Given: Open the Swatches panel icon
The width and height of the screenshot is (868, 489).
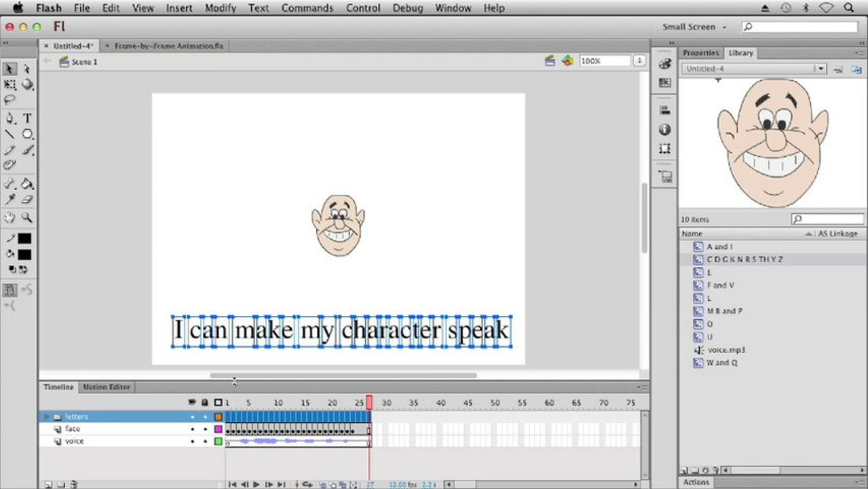Looking at the screenshot, I should (x=664, y=83).
